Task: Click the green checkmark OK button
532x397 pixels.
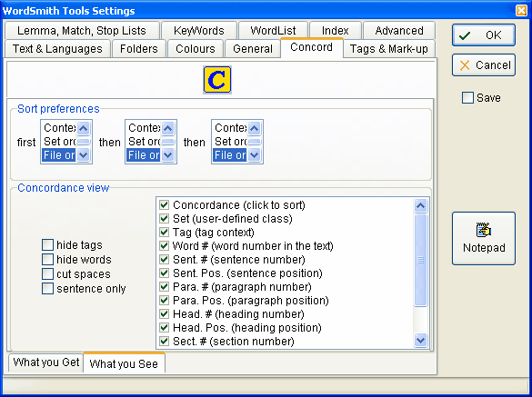Action: tap(484, 35)
